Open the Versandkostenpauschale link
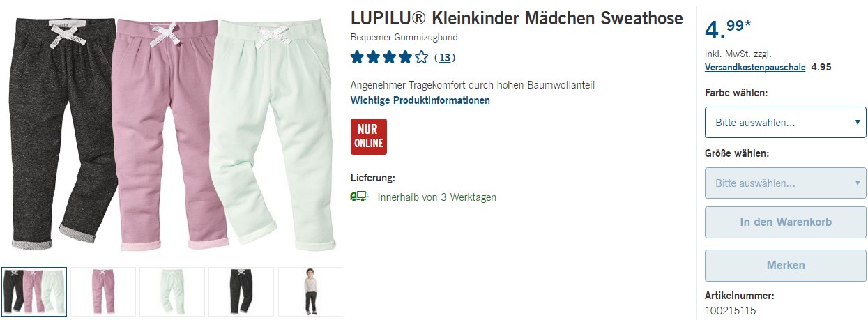Screen dimensions: 868x320 coord(755,68)
